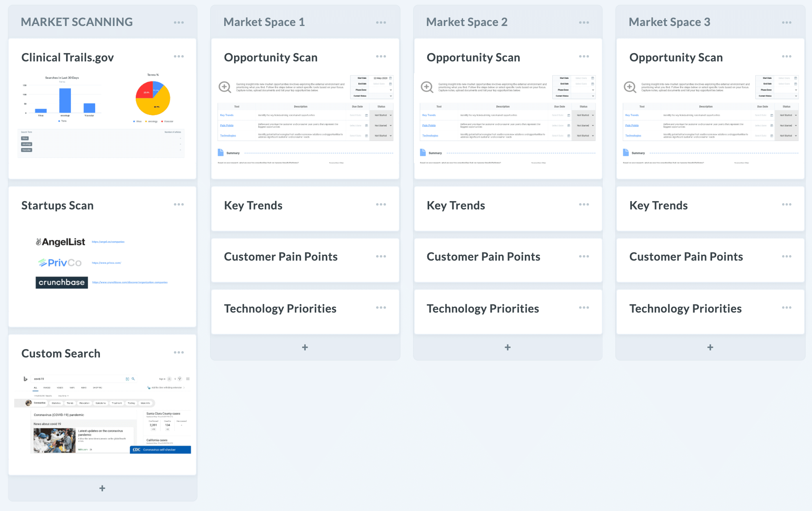812x511 pixels.
Task: Open Technology Priorities menu in Market Space 1
Action: (381, 307)
